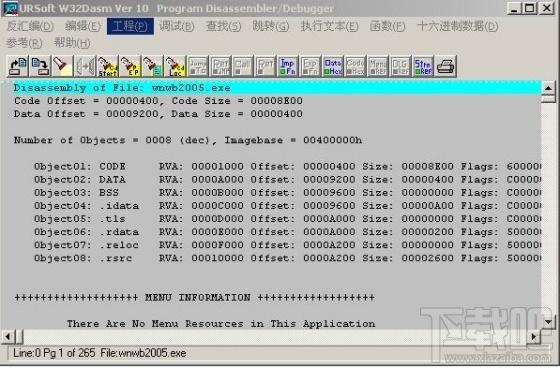Click the status bar 'Line:0 Pg 1 of 265' text
Screen dimensions: 560x368
click(54, 353)
